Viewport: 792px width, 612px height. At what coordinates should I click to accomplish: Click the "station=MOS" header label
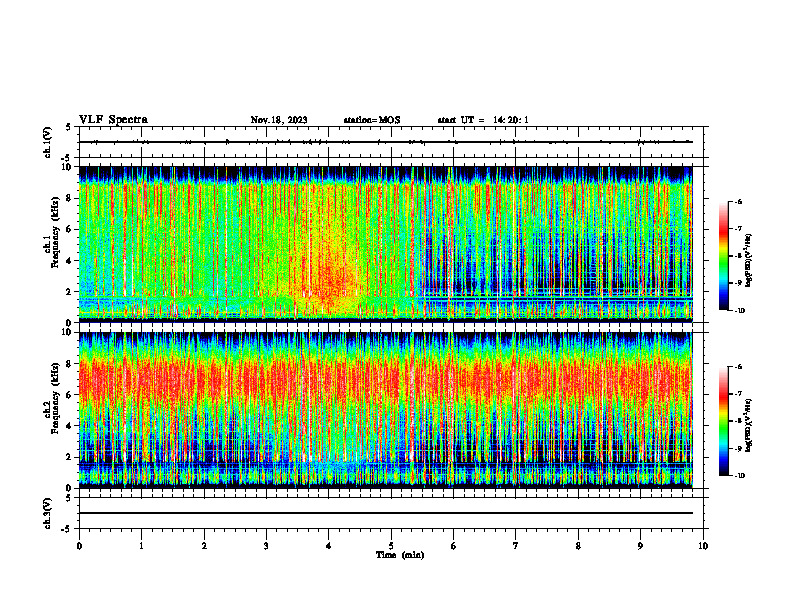[x=372, y=120]
